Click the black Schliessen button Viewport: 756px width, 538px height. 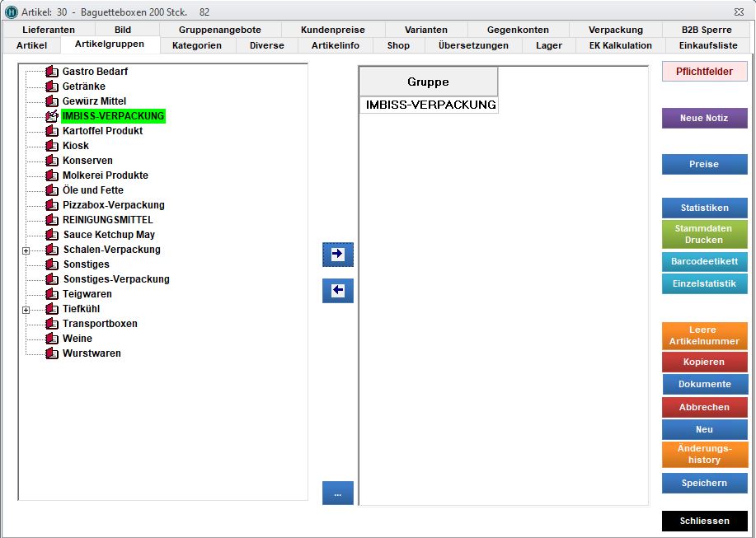pyautogui.click(x=704, y=521)
